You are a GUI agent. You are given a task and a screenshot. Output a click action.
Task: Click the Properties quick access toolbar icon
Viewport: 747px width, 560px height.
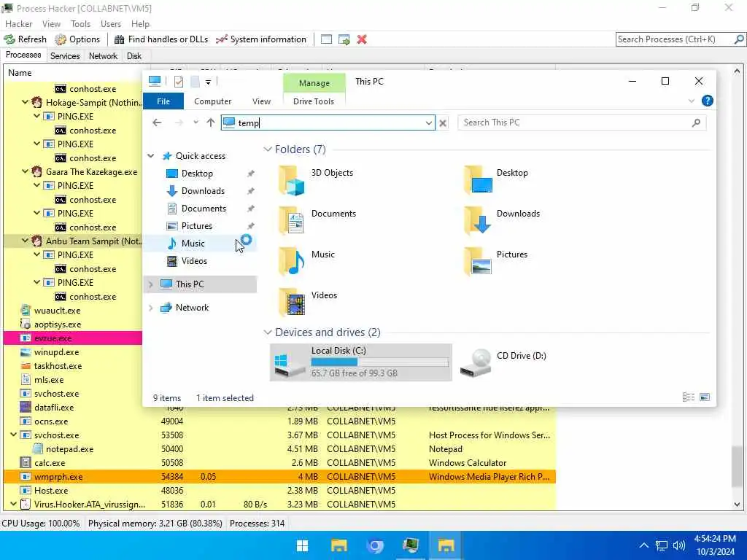pos(179,82)
